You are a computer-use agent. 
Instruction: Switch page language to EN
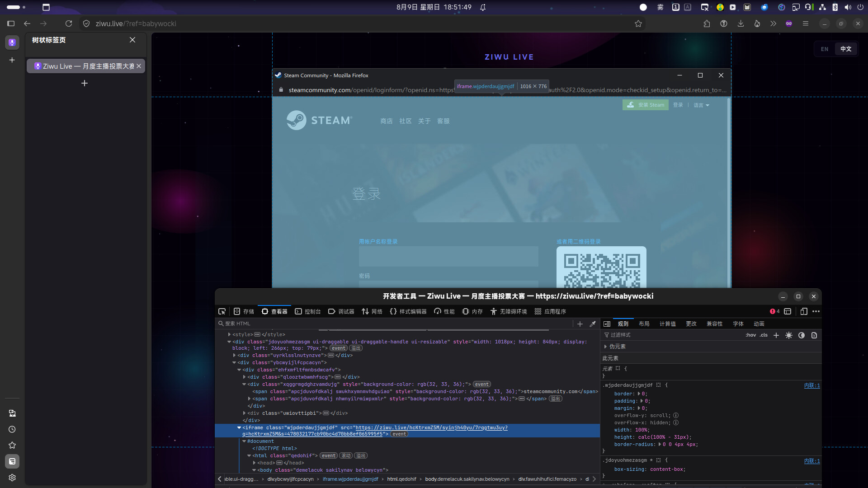click(825, 49)
